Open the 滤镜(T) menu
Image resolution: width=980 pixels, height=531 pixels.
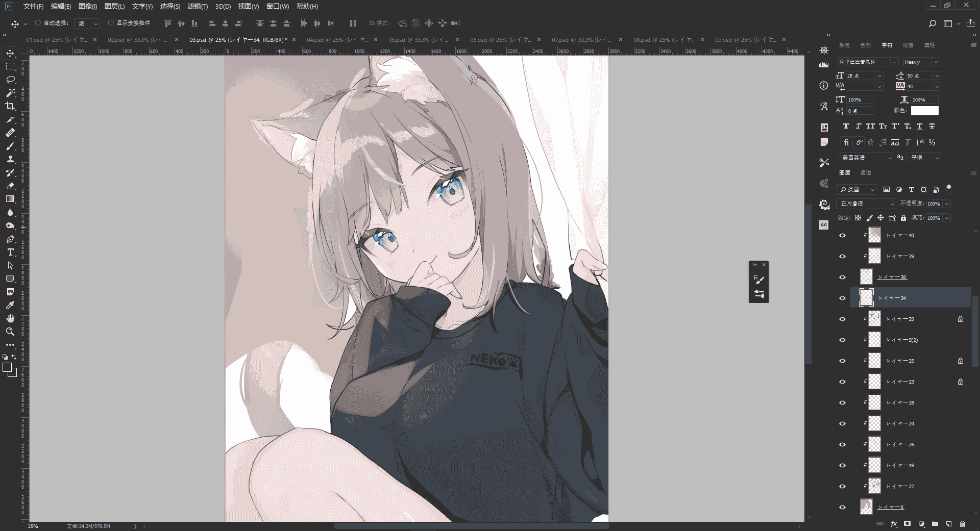pos(198,7)
